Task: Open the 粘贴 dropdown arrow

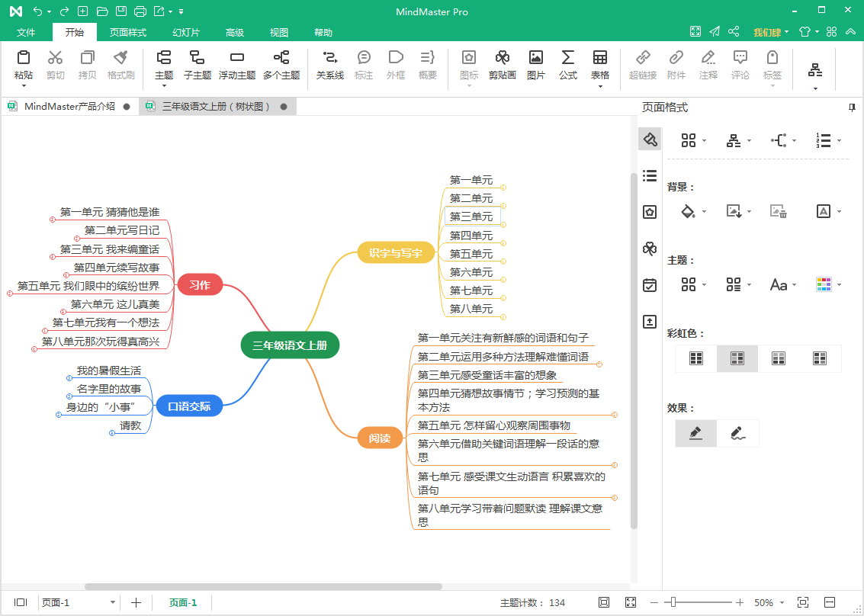Action: (24, 86)
